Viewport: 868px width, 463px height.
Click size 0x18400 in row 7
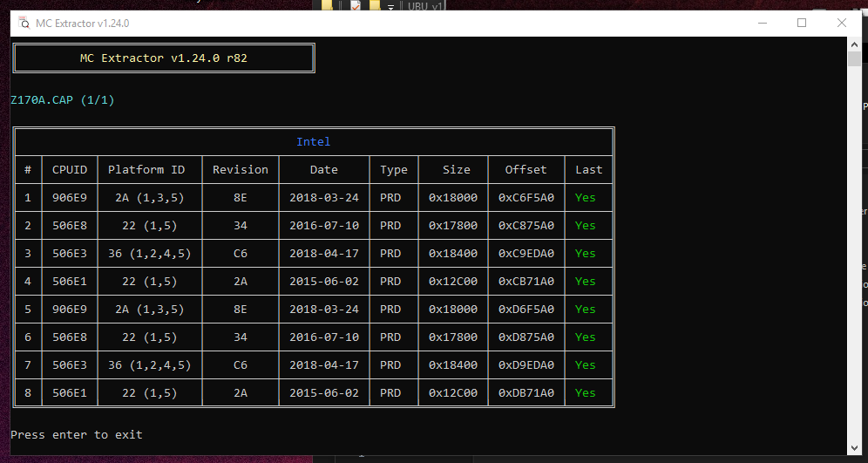(x=453, y=365)
